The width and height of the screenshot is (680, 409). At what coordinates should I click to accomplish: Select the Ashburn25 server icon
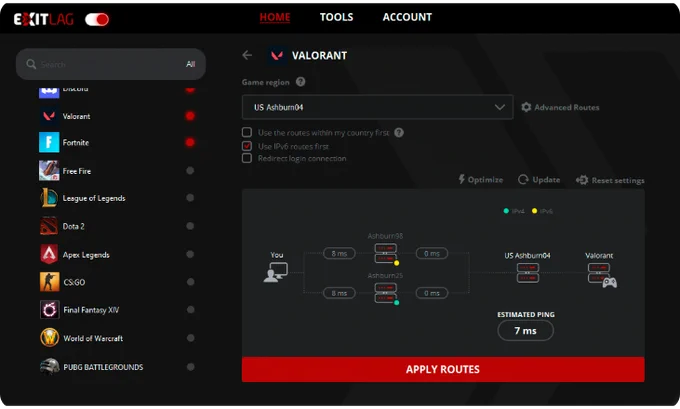click(386, 293)
